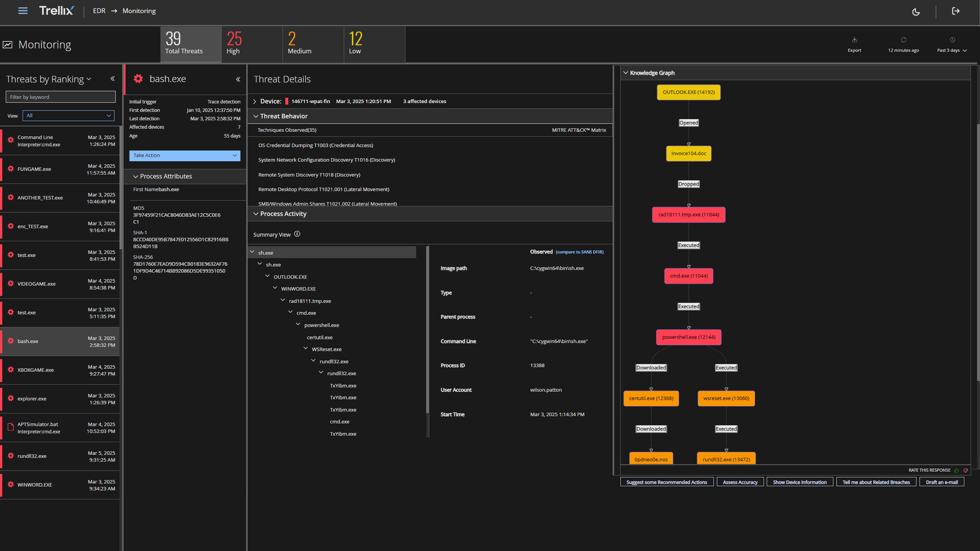Click Invoice104.doc graph node
This screenshot has width=980, height=551.
tap(688, 153)
